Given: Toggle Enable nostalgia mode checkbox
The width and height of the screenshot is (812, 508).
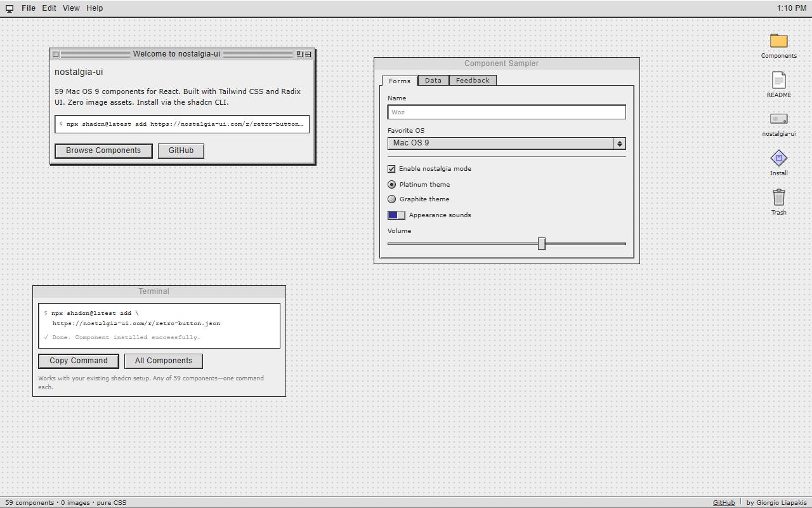Looking at the screenshot, I should click(391, 169).
